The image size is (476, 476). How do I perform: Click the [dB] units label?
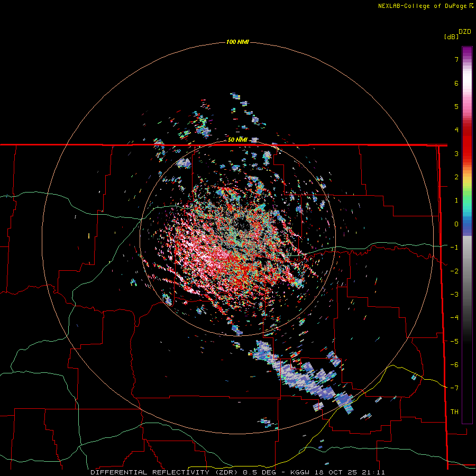click(x=452, y=37)
